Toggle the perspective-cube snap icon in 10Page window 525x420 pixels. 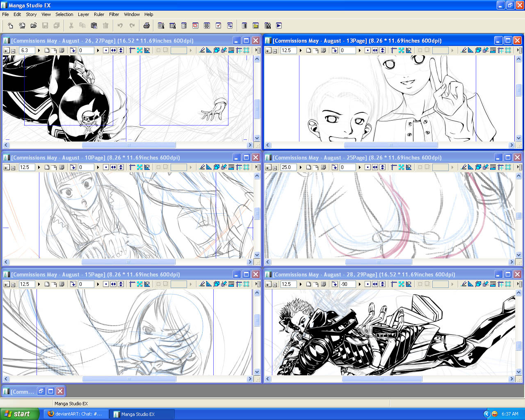click(216, 167)
